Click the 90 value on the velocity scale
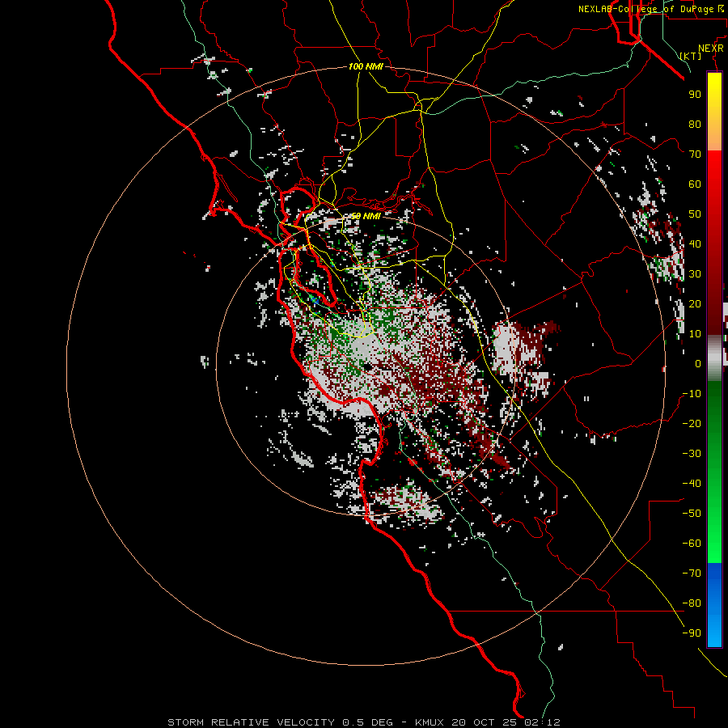This screenshot has width=728, height=728. click(x=695, y=95)
